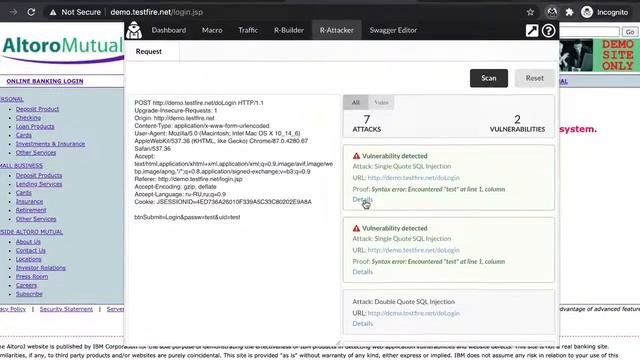Open the Dashboard tab

click(x=169, y=30)
